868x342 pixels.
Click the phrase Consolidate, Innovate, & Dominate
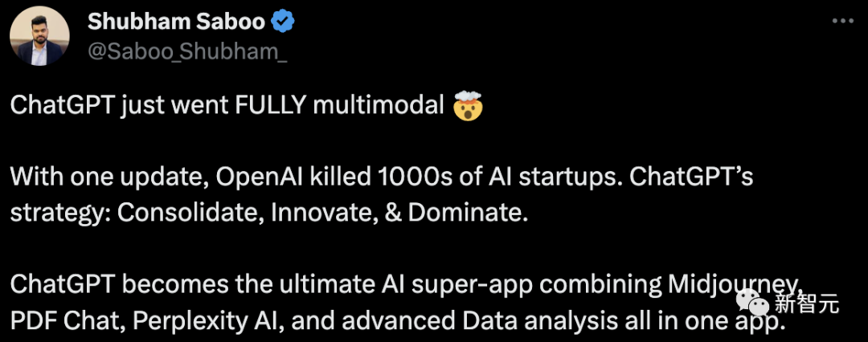point(317,214)
